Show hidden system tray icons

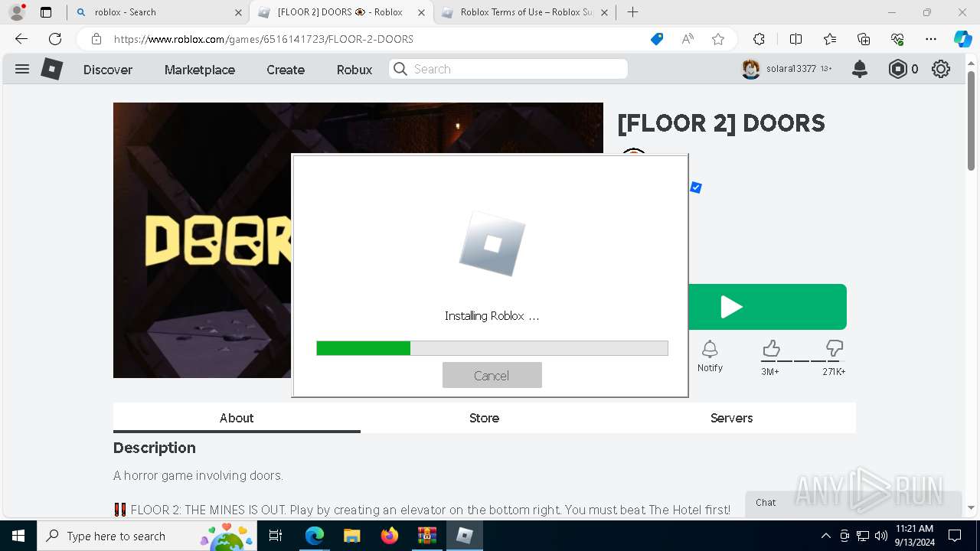point(825,536)
